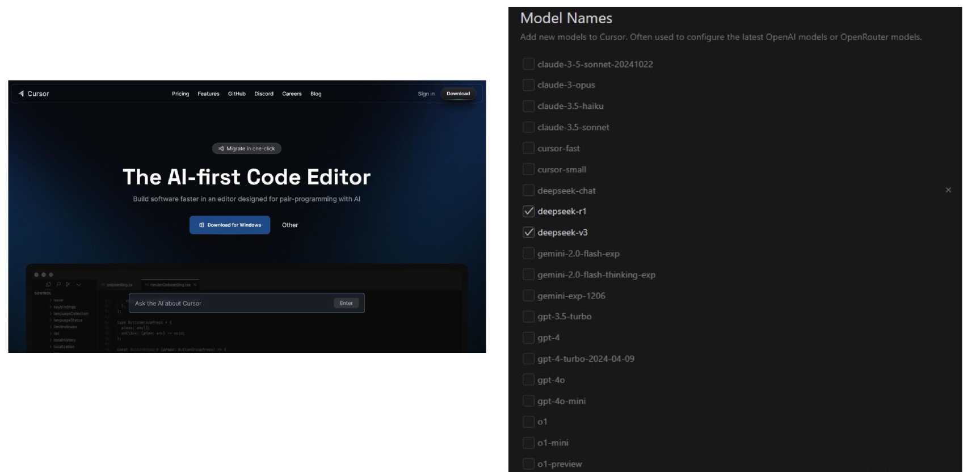Click the explorer files icon in editor preview

pyautogui.click(x=48, y=285)
